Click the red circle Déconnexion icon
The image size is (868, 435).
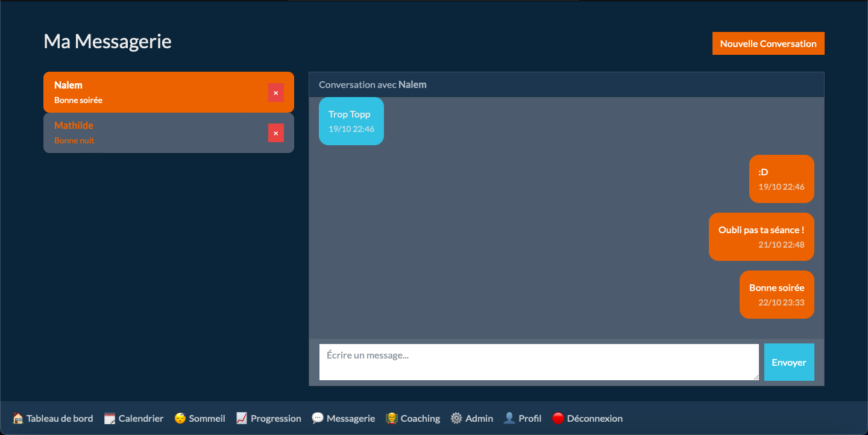tap(558, 418)
